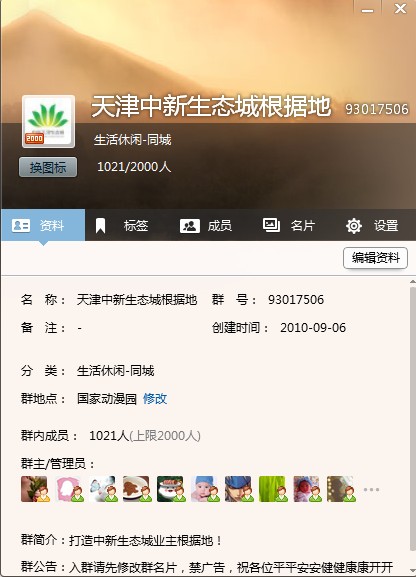The width and height of the screenshot is (416, 577).
Task: Click the first group owner avatar
Action: pos(35,489)
